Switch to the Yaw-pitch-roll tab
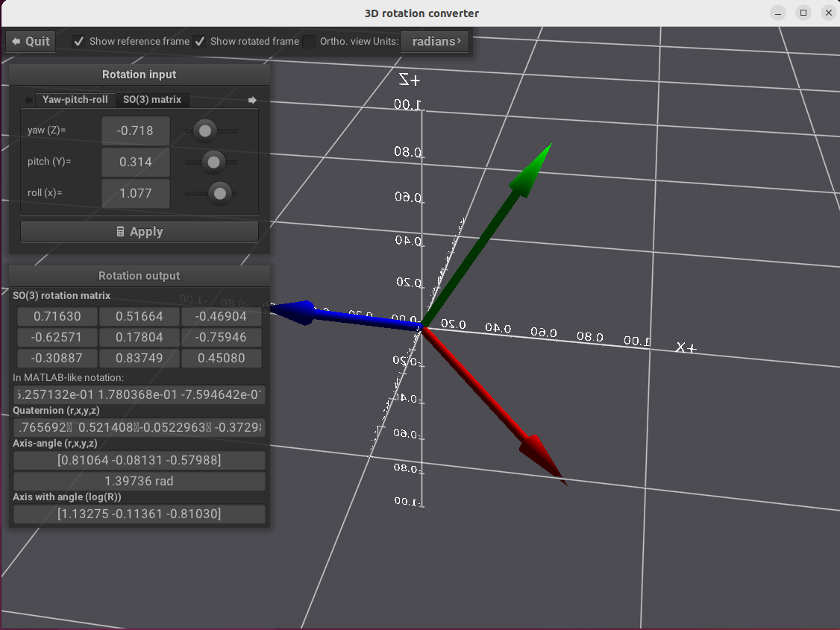Image resolution: width=840 pixels, height=630 pixels. coord(75,100)
